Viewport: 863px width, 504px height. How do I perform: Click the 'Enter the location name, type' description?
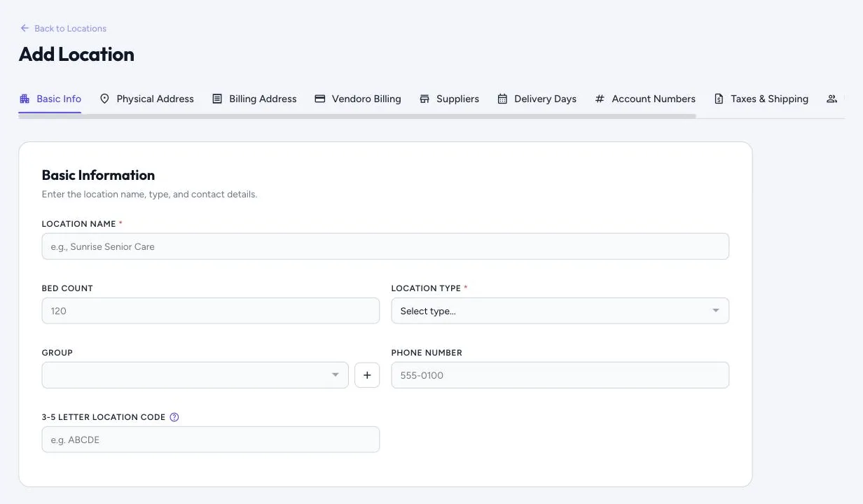149,194
